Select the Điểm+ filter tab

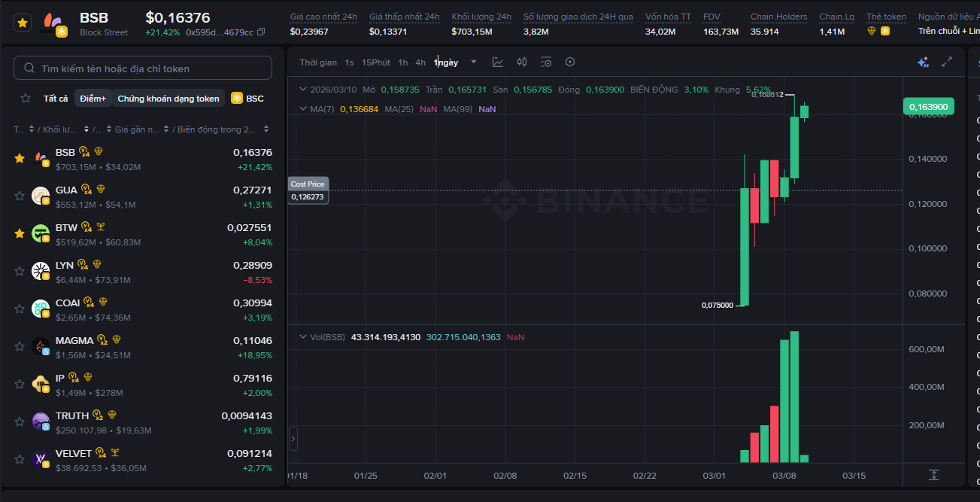point(93,98)
